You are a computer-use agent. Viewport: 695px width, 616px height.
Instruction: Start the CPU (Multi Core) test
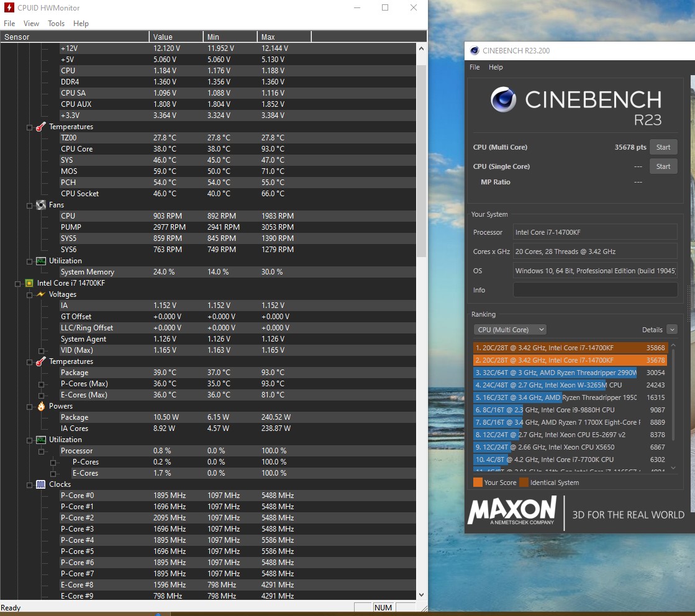coord(663,147)
